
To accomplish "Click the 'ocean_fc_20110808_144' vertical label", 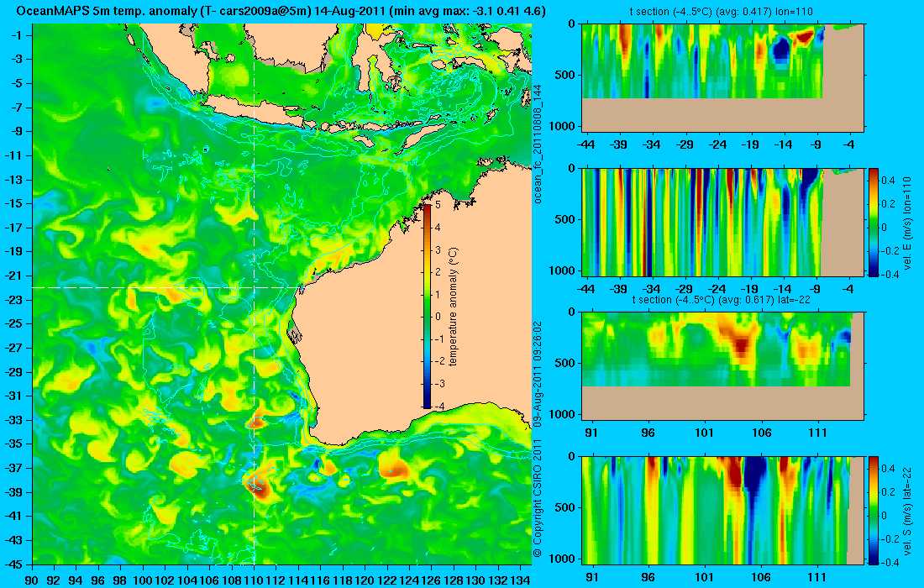I will (538, 144).
